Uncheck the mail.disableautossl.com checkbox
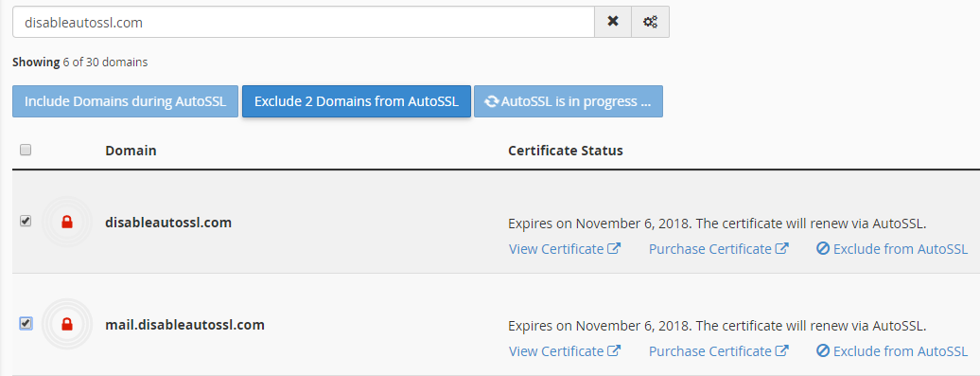The image size is (980, 376). pos(26,324)
